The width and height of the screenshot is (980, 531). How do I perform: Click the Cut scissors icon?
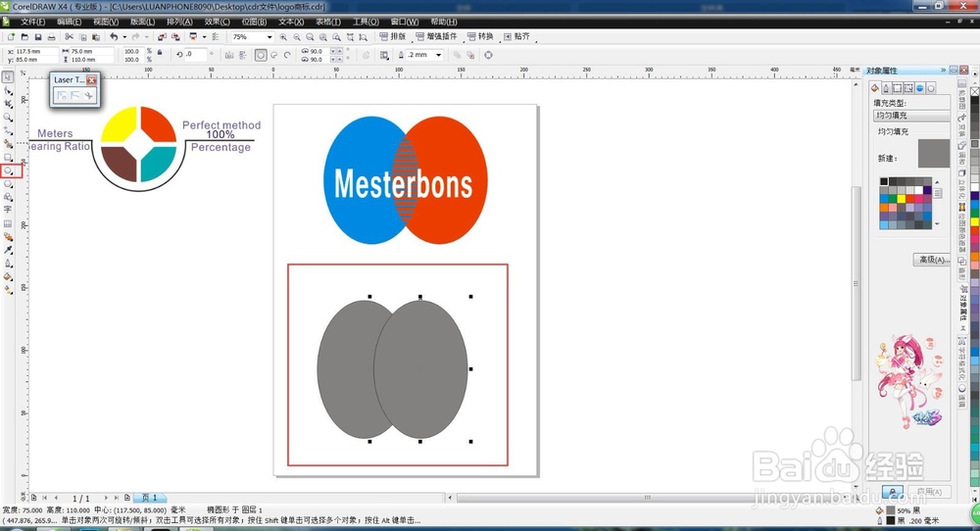point(69,37)
